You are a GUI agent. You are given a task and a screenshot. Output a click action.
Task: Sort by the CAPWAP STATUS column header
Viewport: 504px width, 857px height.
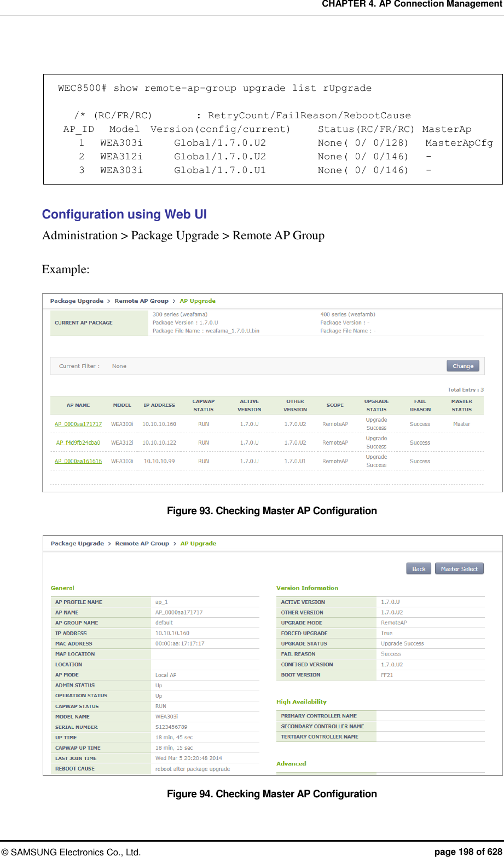[x=204, y=405]
